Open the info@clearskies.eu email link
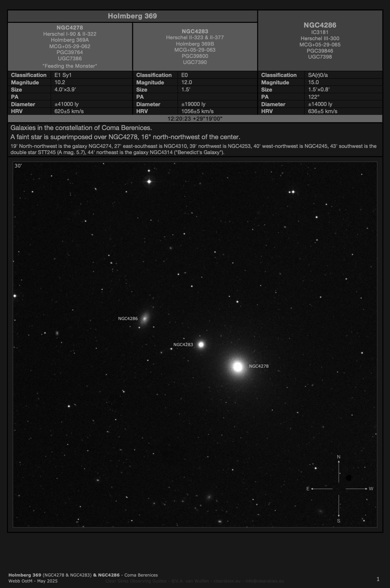 tap(265, 581)
